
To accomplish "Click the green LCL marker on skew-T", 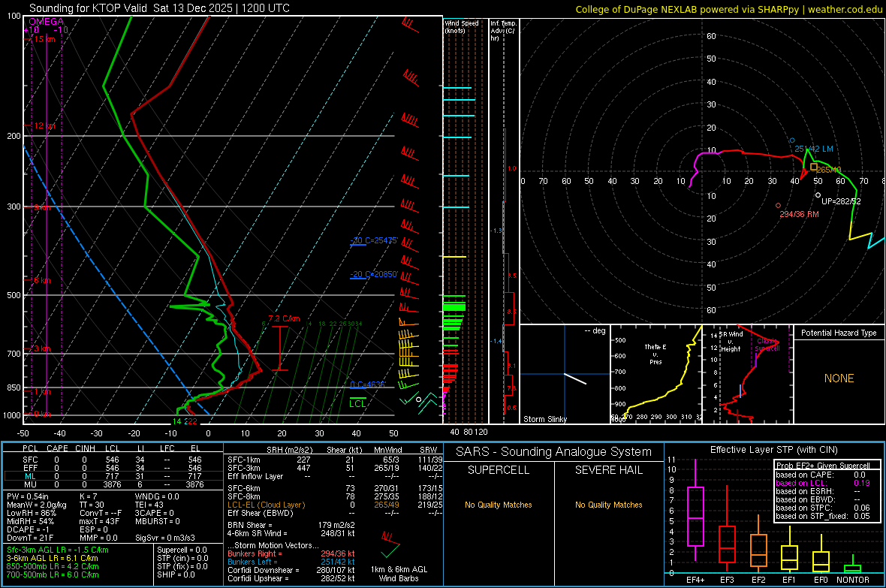I will pos(357,401).
